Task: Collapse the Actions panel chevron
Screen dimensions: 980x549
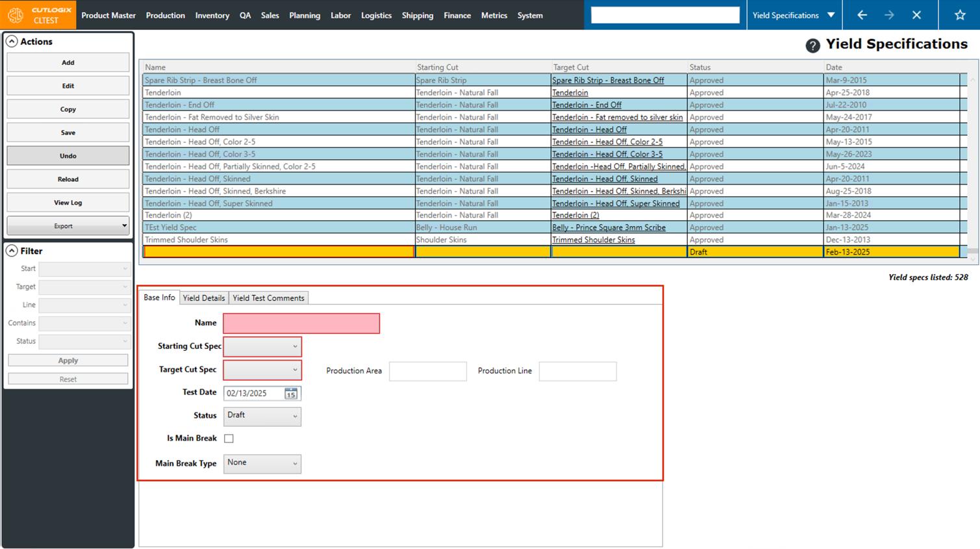Action: click(x=12, y=42)
